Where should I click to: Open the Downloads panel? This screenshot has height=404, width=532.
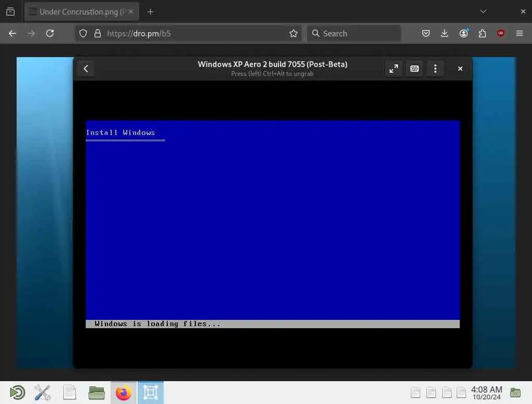tap(445, 33)
